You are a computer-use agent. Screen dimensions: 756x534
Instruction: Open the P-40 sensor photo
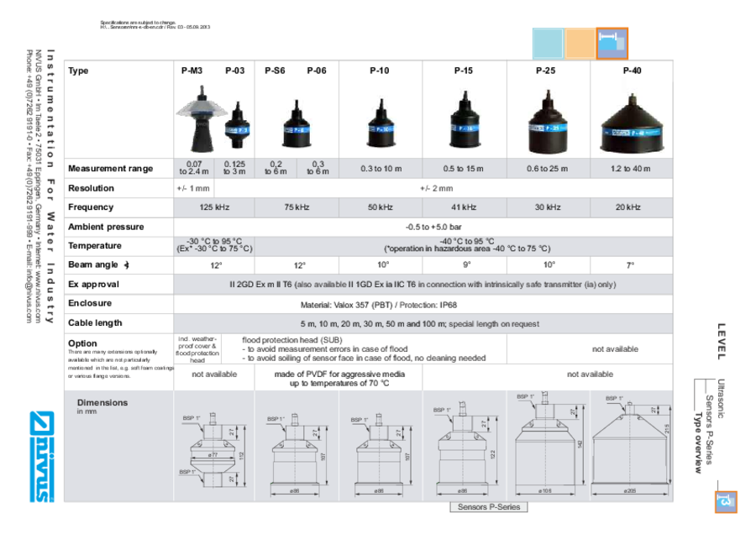(x=632, y=123)
